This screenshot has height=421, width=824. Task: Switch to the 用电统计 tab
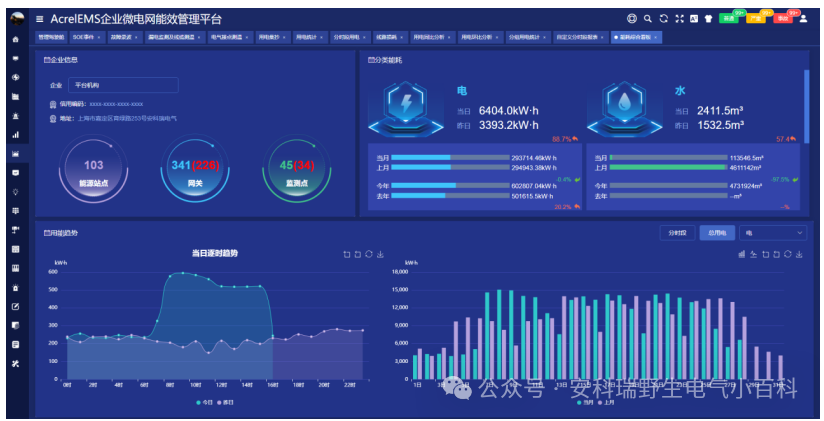pos(310,37)
